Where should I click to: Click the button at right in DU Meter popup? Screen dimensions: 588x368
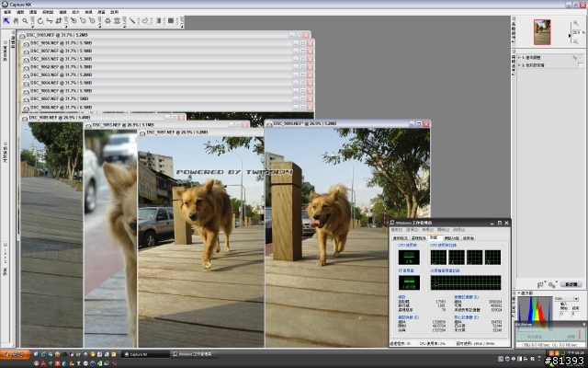[x=571, y=337]
